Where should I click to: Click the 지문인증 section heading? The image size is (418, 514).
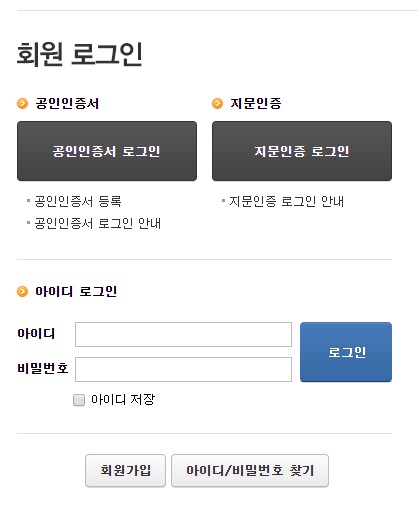click(x=256, y=103)
